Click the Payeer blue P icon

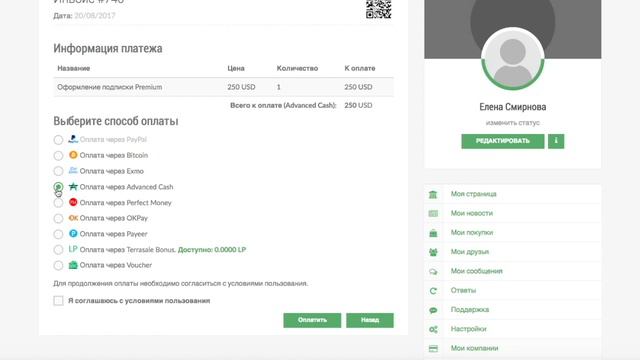click(x=73, y=233)
